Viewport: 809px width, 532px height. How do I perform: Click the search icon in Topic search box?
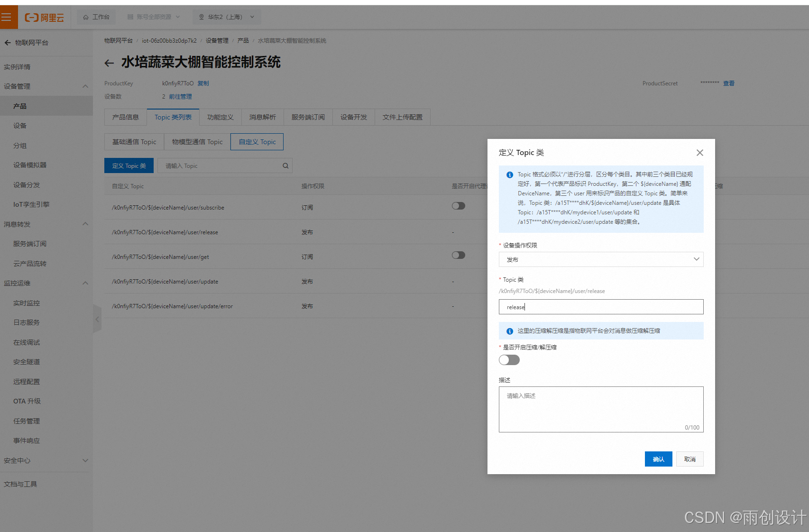coord(285,166)
